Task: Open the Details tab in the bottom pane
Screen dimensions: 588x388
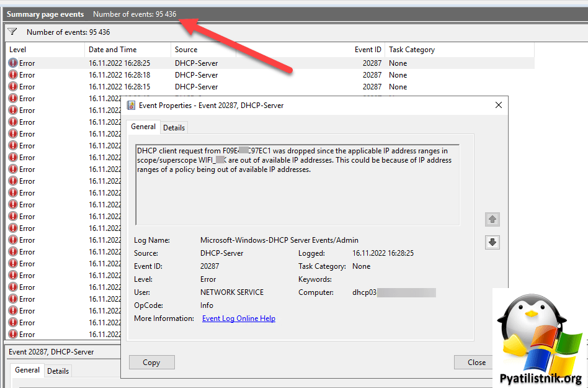Action: (x=58, y=371)
